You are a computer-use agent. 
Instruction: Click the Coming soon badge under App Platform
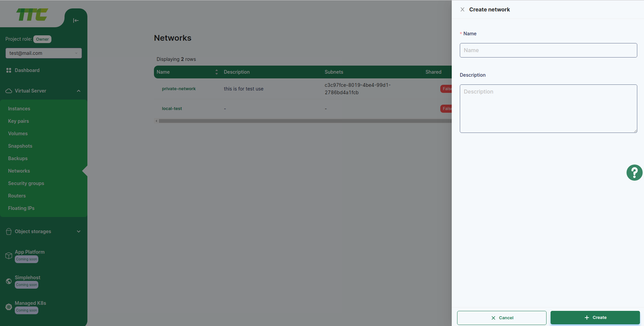(27, 259)
